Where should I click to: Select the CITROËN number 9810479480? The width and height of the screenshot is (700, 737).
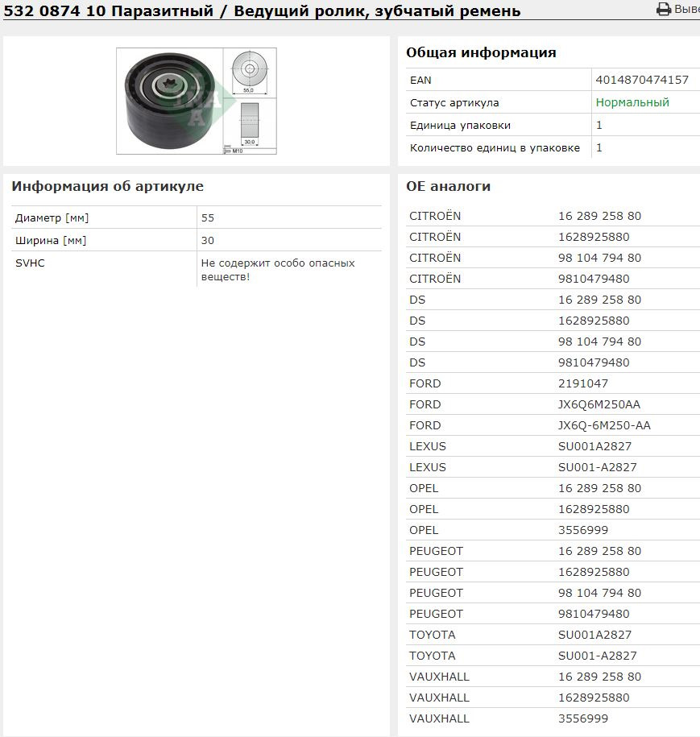pyautogui.click(x=594, y=279)
